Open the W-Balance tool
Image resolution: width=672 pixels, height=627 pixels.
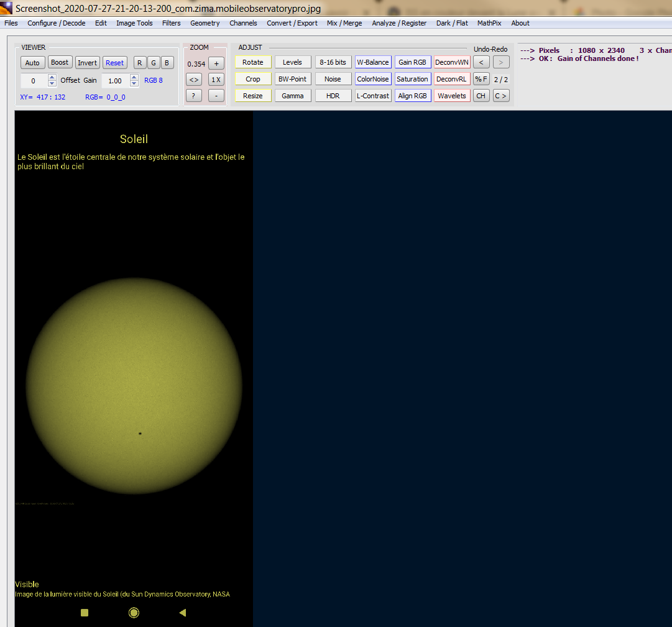pyautogui.click(x=373, y=62)
